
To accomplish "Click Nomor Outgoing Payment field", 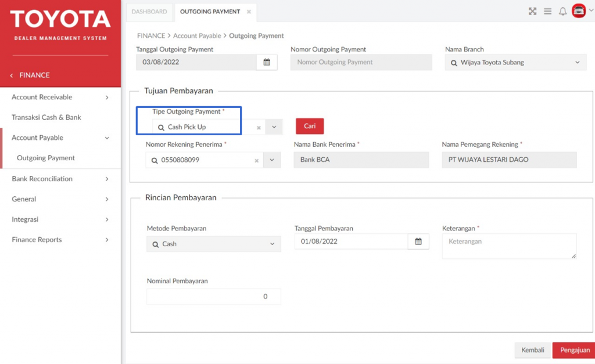I will (361, 62).
